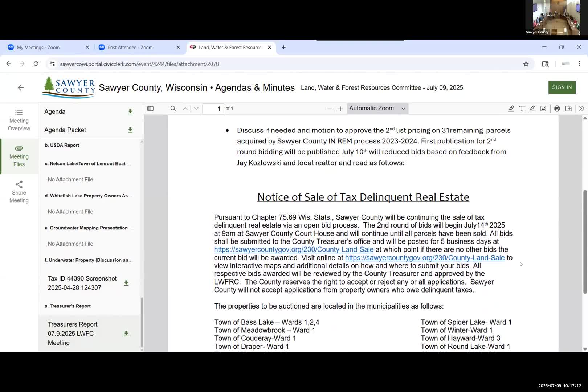Save the PDF using the toolbar download icon
588x392 pixels.
[568, 109]
